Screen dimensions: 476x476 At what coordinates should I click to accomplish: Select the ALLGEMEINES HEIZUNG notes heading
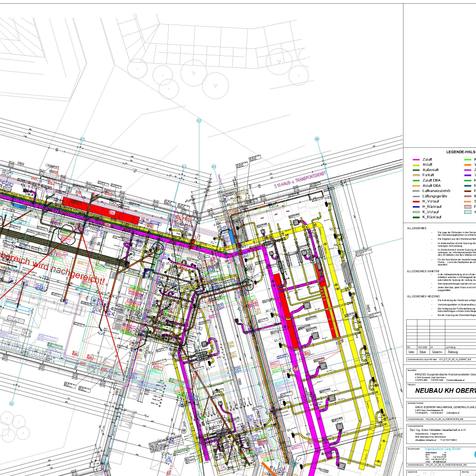click(x=423, y=296)
